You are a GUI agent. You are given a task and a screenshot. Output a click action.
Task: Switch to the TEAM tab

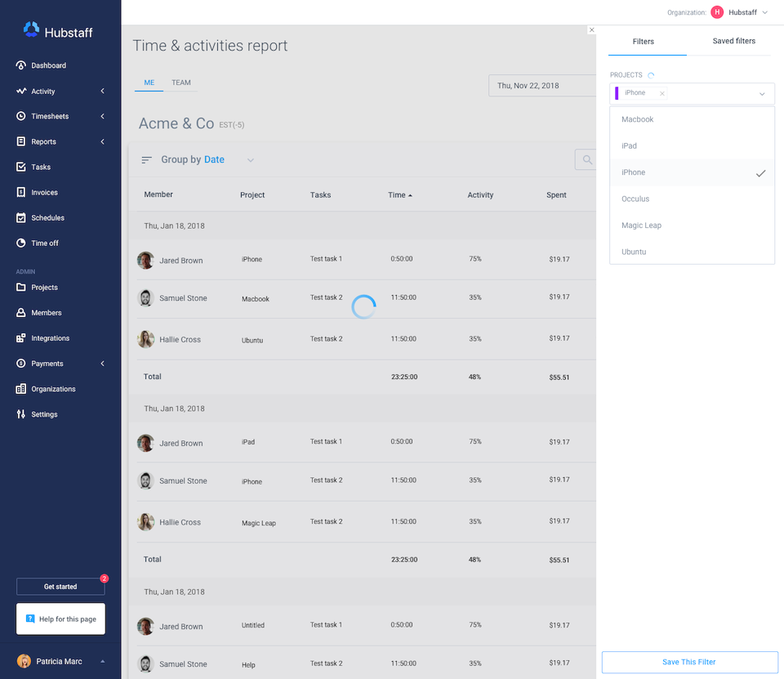click(x=181, y=83)
